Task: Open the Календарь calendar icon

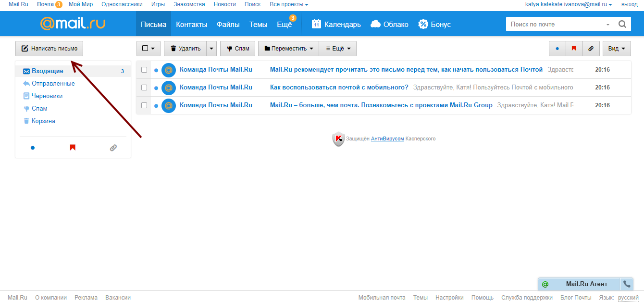Action: 316,24
